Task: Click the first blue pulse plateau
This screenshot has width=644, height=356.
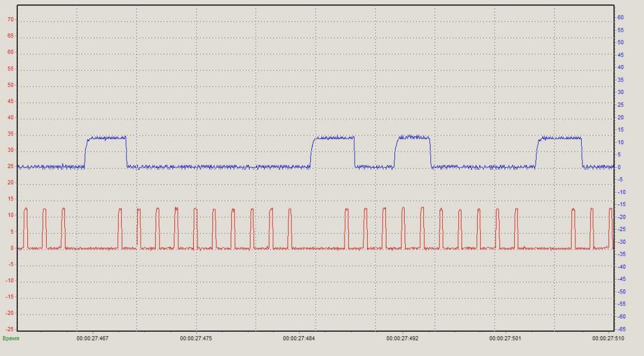Action: tap(106, 138)
